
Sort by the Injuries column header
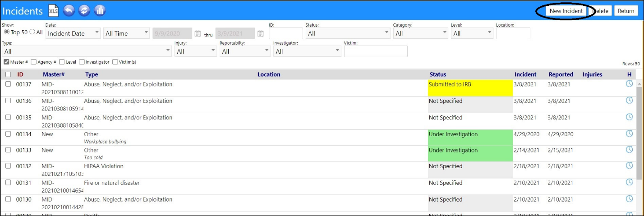click(592, 74)
